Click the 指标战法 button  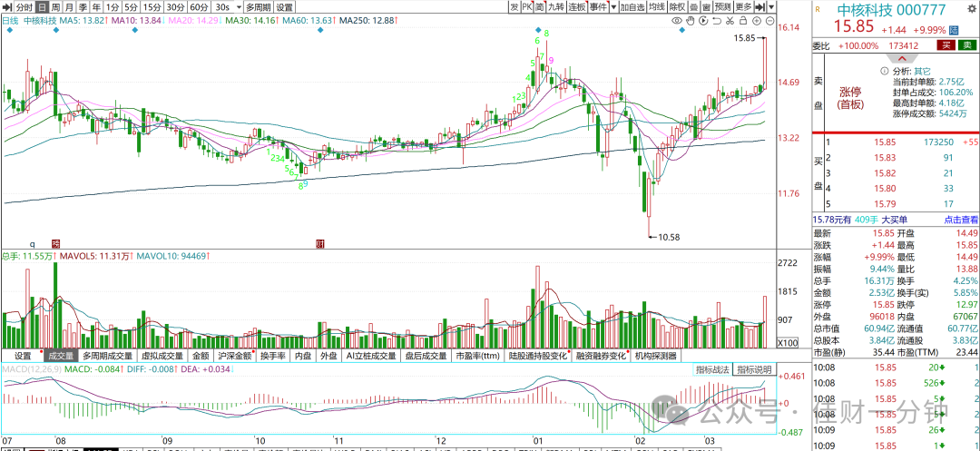point(713,369)
